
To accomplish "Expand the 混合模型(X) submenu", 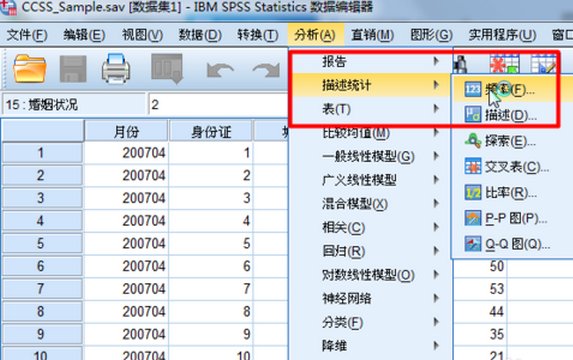I will 371,204.
